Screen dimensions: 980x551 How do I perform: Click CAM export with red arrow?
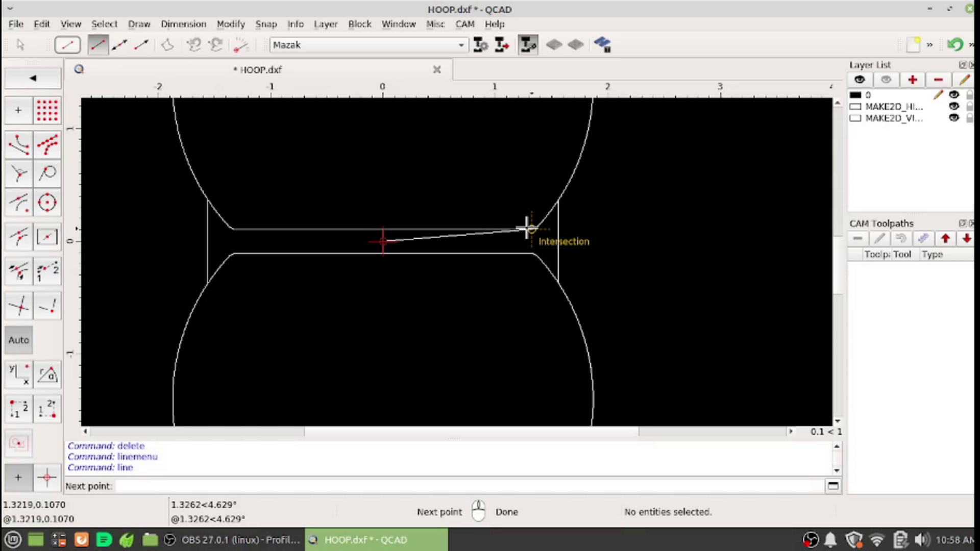[502, 45]
